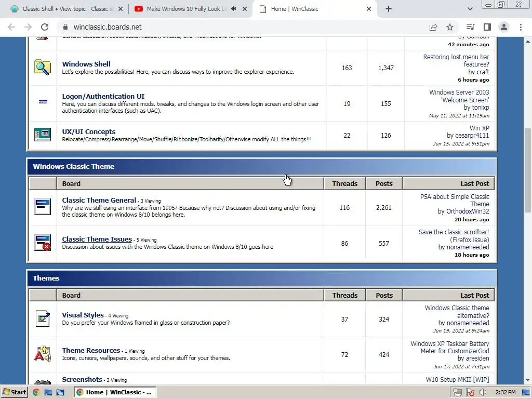Open 'Windows XP Taskbar Battery Meter' last post
The height and width of the screenshot is (399, 532).
click(450, 347)
